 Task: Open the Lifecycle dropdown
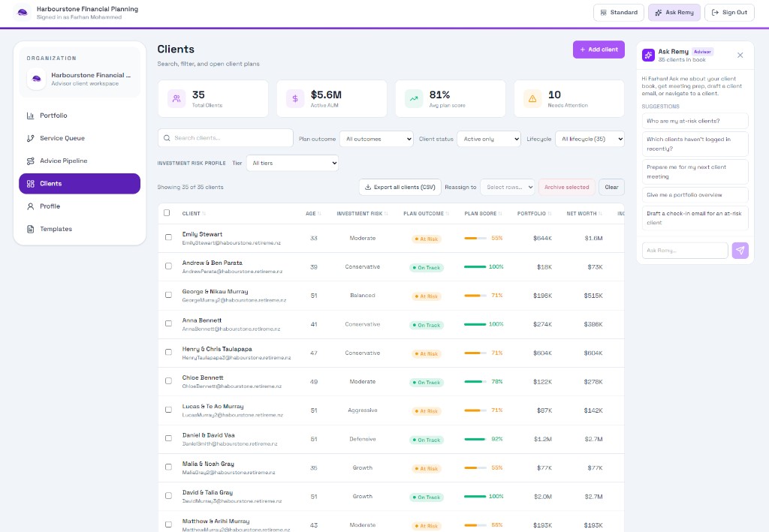590,139
